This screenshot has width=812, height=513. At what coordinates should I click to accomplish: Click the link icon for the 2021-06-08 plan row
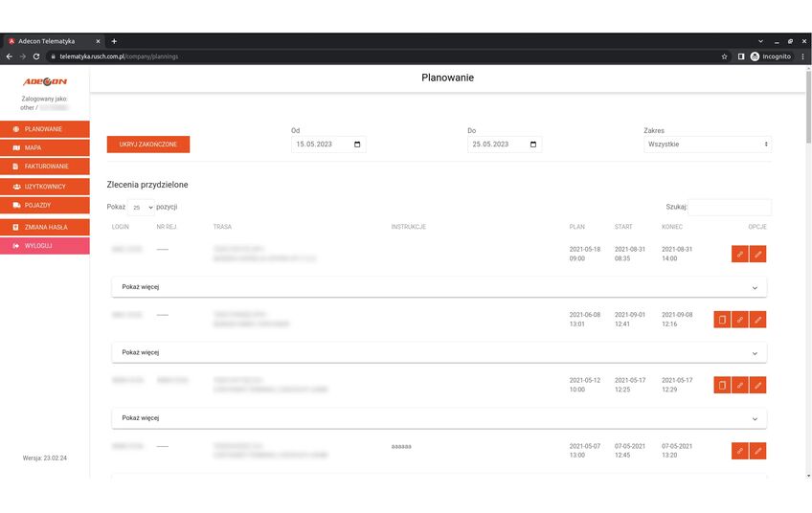(739, 320)
